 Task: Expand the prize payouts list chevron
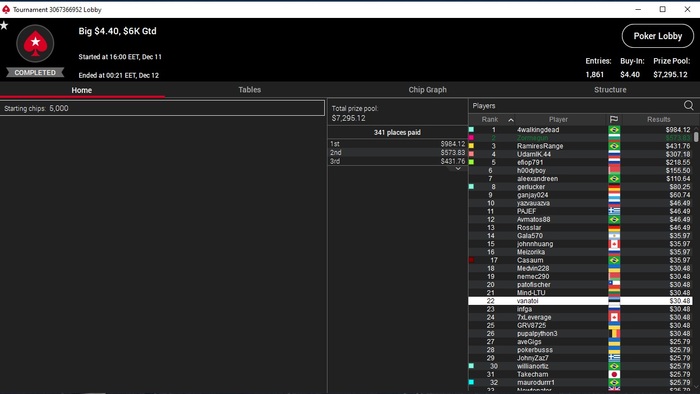coord(458,169)
